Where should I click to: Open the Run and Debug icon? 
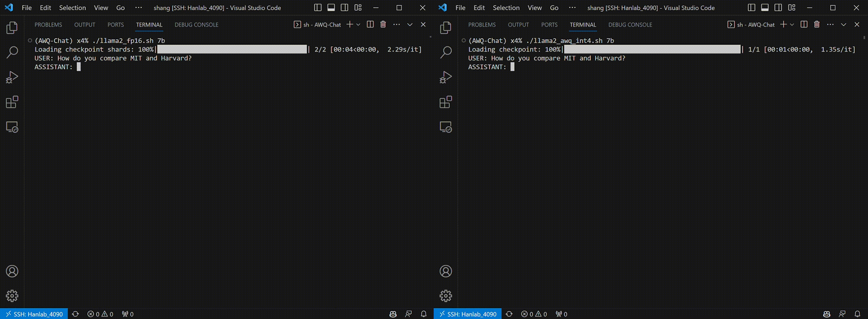tap(12, 77)
